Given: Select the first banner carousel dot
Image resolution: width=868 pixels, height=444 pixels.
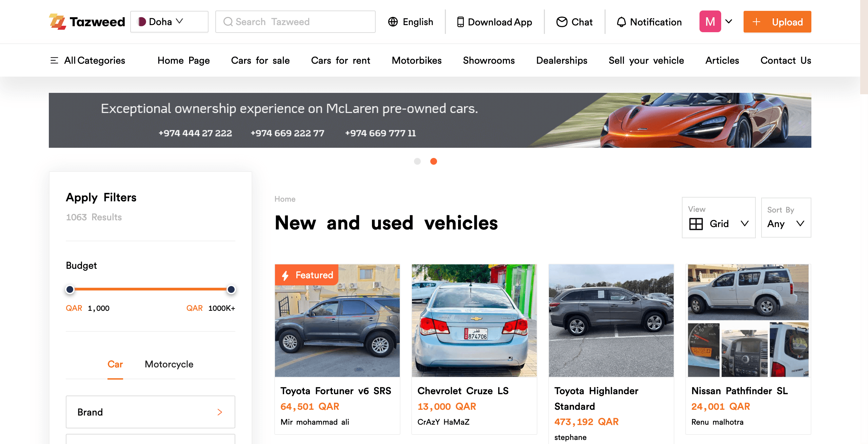Looking at the screenshot, I should (417, 161).
